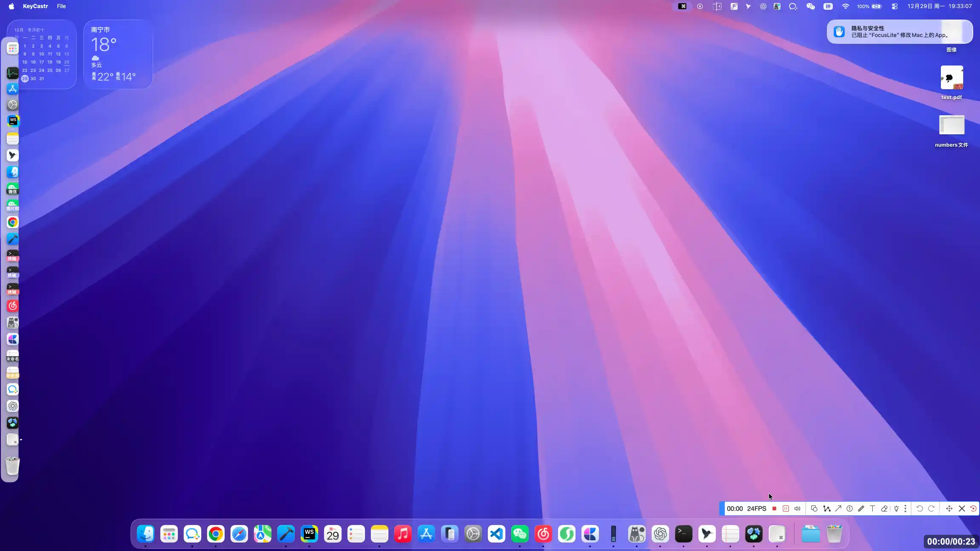
Task: Open the KeyCastr File menu
Action: pyautogui.click(x=61, y=6)
